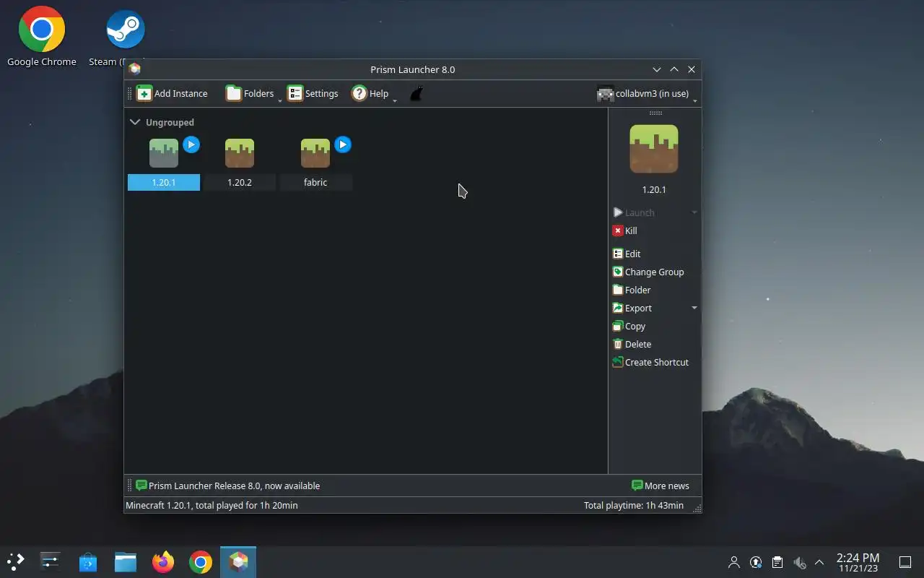Viewport: 924px width, 578px height.
Task: Click the news bar grip handle
Action: click(x=130, y=486)
